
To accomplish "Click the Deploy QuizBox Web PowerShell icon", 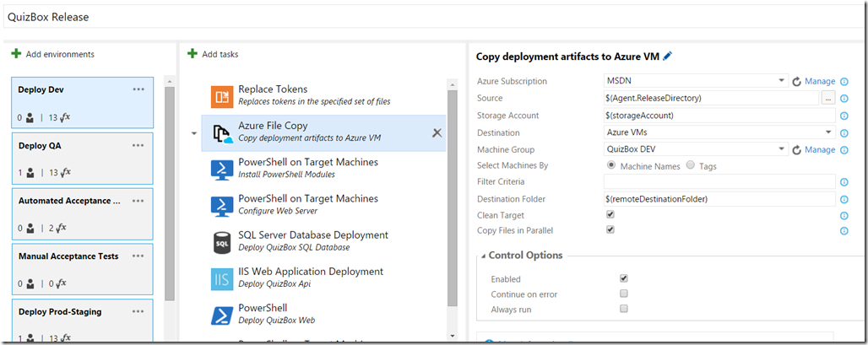I will [222, 315].
